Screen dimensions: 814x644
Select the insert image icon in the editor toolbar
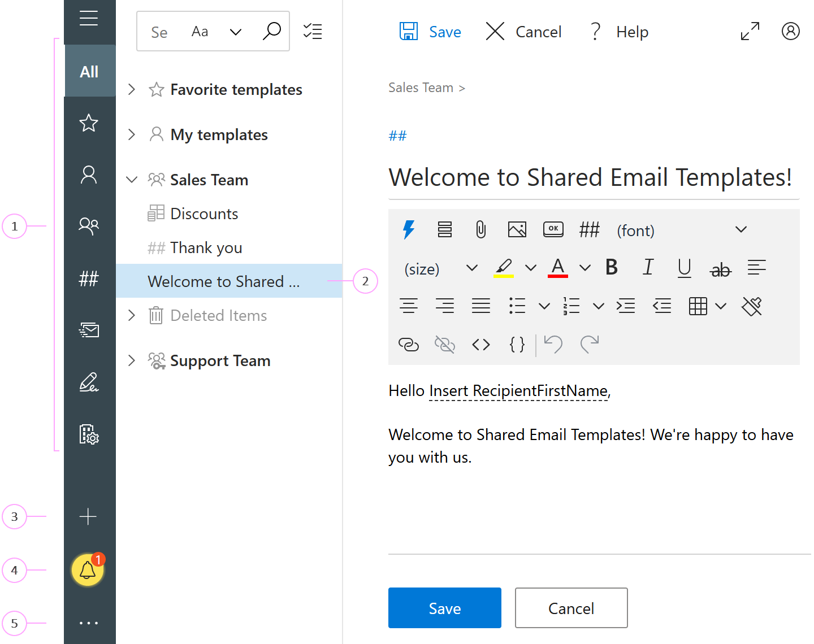517,229
